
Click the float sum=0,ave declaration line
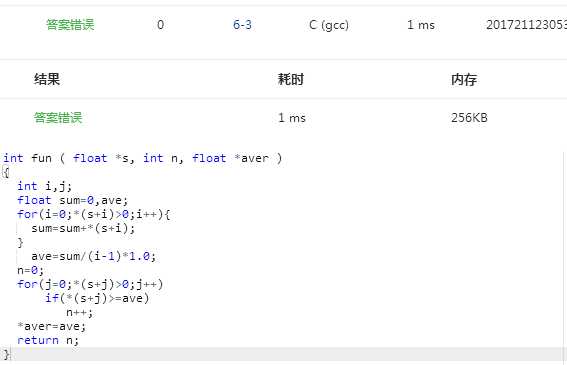pos(72,200)
